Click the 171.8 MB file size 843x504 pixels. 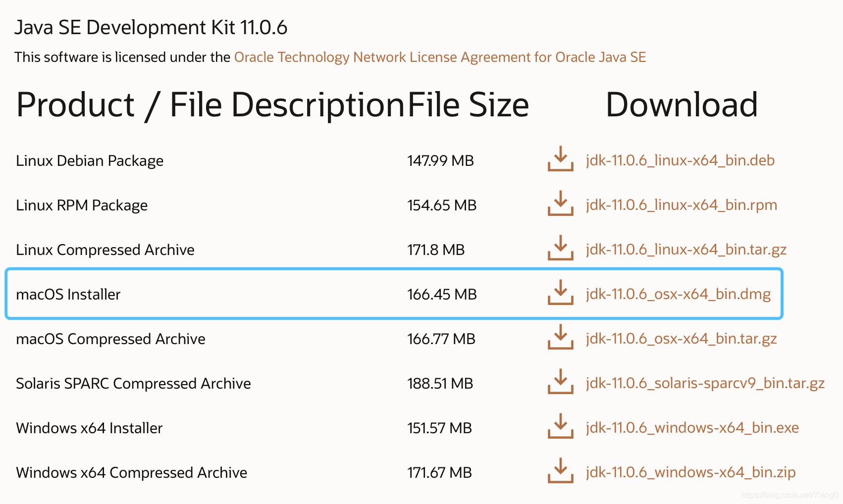pyautogui.click(x=436, y=250)
